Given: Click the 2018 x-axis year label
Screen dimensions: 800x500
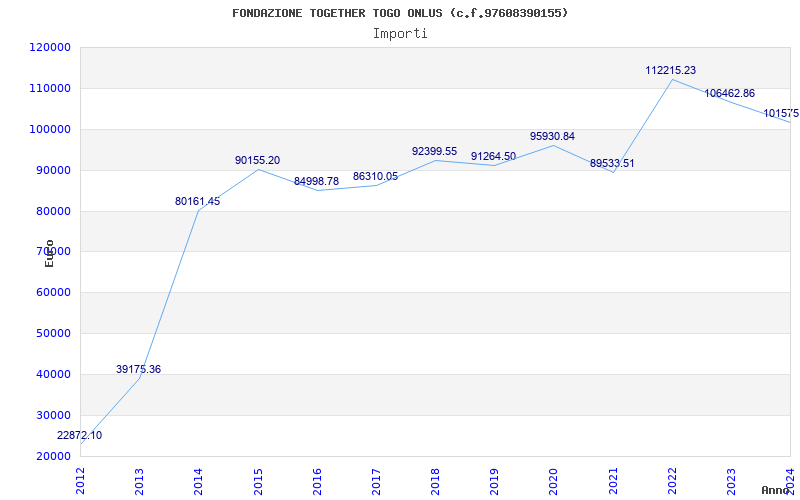Looking at the screenshot, I should pos(436,482).
